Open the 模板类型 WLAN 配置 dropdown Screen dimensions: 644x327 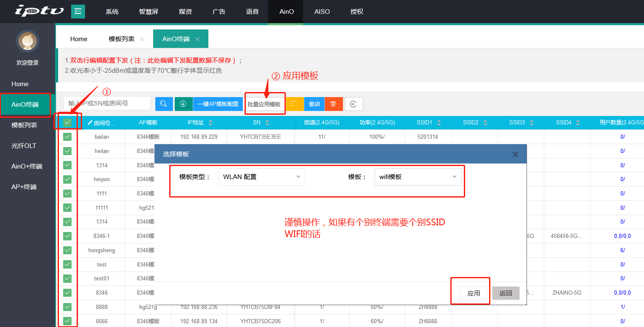tap(262, 177)
